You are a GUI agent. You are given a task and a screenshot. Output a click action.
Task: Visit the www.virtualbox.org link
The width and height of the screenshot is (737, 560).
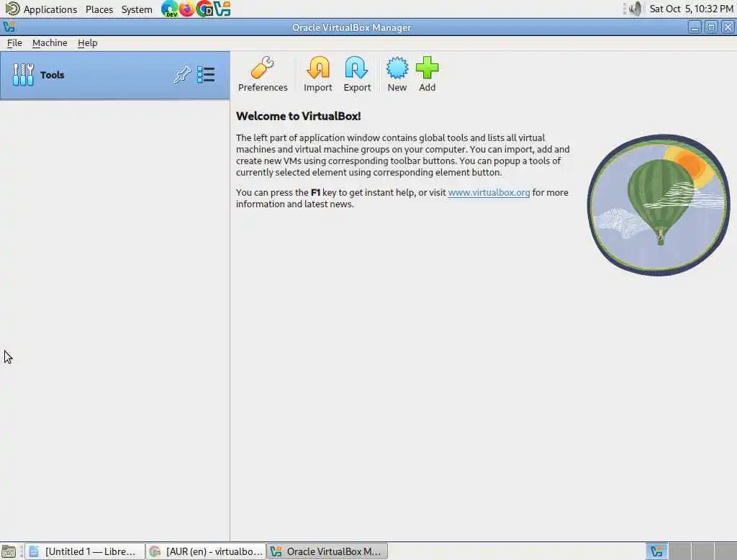pos(489,192)
